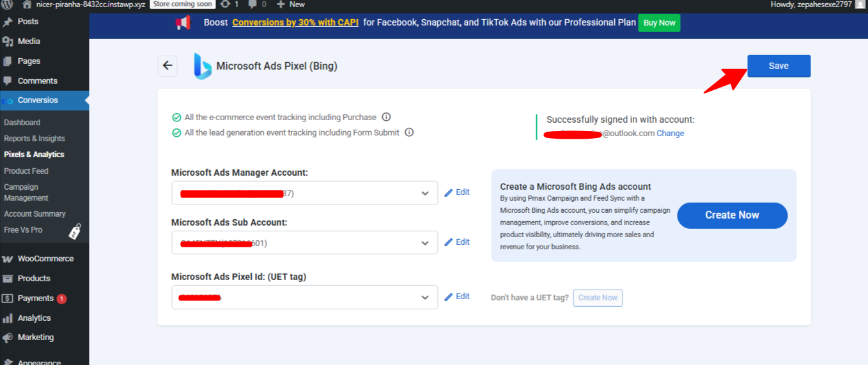The image size is (868, 365).
Task: Open the WooCommerce menu
Action: (44, 259)
